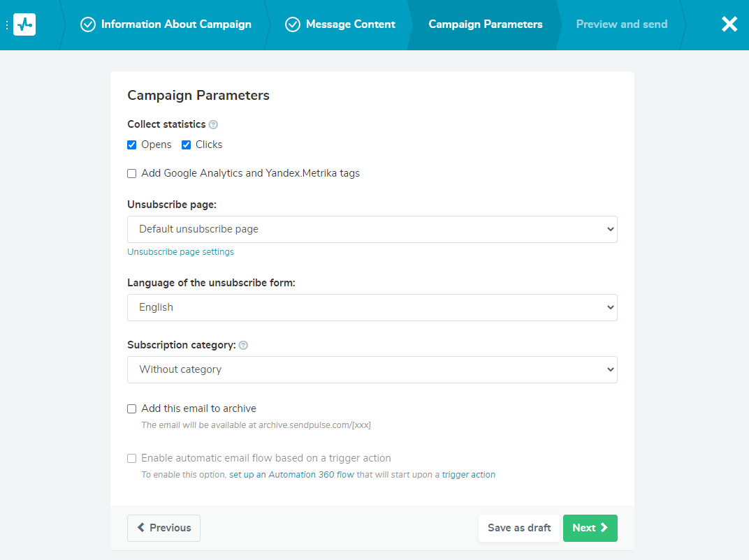Open Unsubscribe page settings link
Screen dimensions: 749x560
click(180, 252)
